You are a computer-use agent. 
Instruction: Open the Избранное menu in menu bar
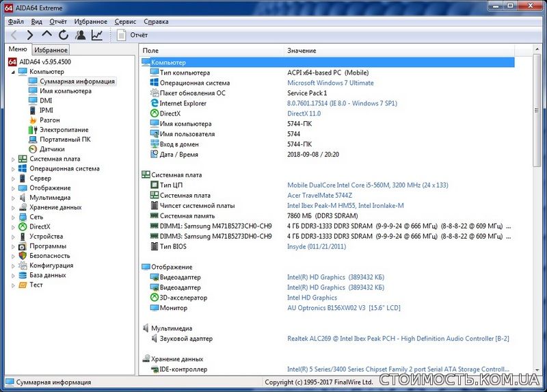pyautogui.click(x=91, y=22)
